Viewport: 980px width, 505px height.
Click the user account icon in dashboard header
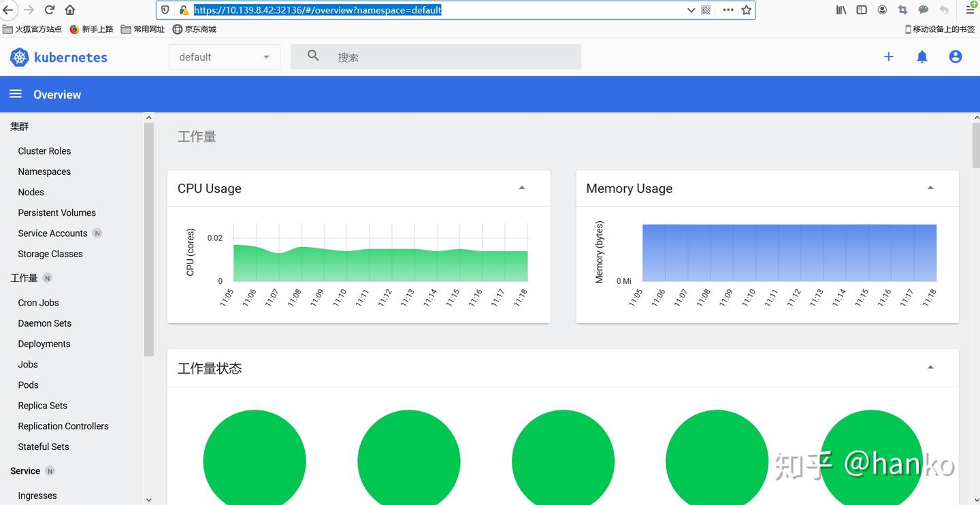click(955, 57)
